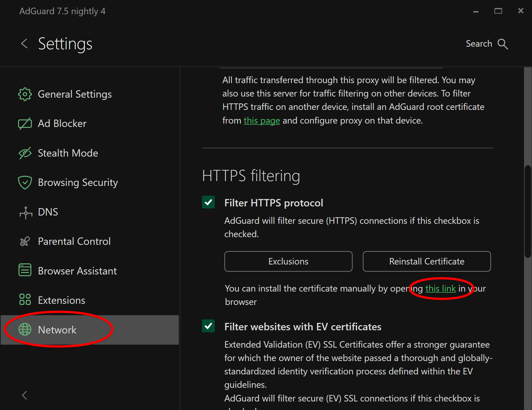Go back using arrow beside Settings
The width and height of the screenshot is (532, 410).
click(24, 44)
